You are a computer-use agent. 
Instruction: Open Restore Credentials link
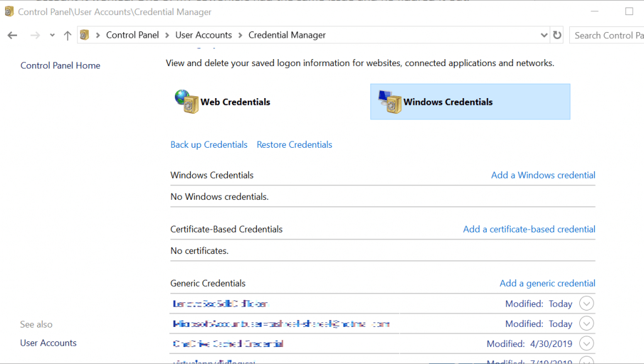tap(294, 145)
